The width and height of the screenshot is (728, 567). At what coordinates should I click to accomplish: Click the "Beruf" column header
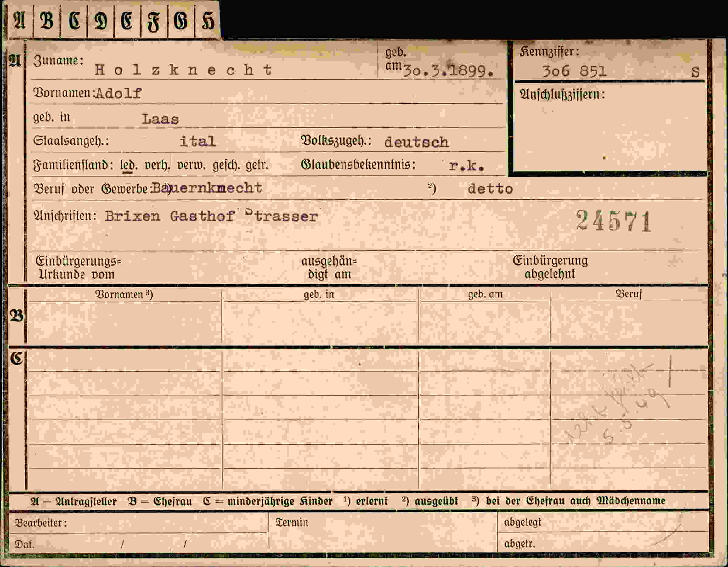(x=629, y=294)
